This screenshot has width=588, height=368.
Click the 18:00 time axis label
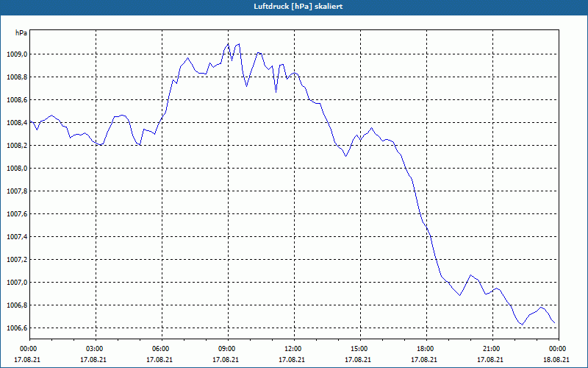(426, 349)
